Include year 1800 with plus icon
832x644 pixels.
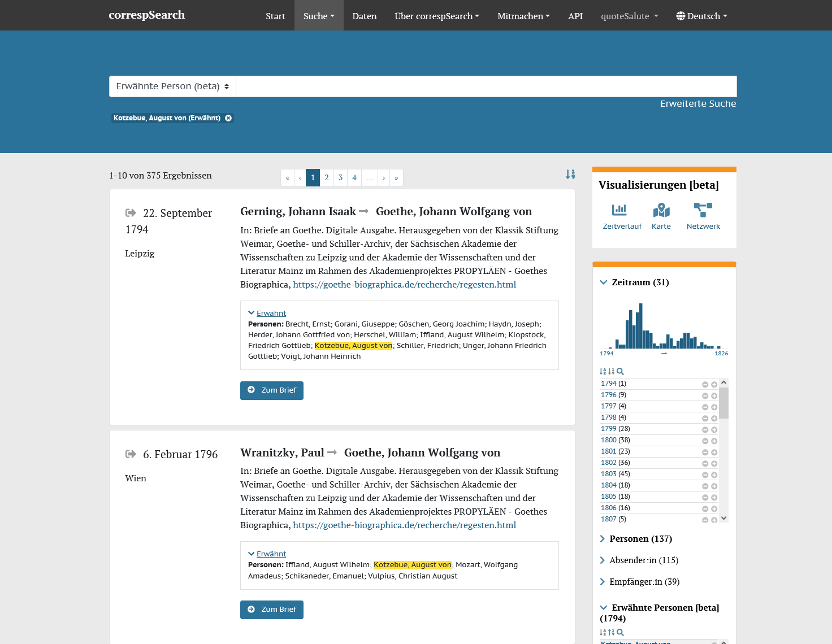tap(714, 441)
